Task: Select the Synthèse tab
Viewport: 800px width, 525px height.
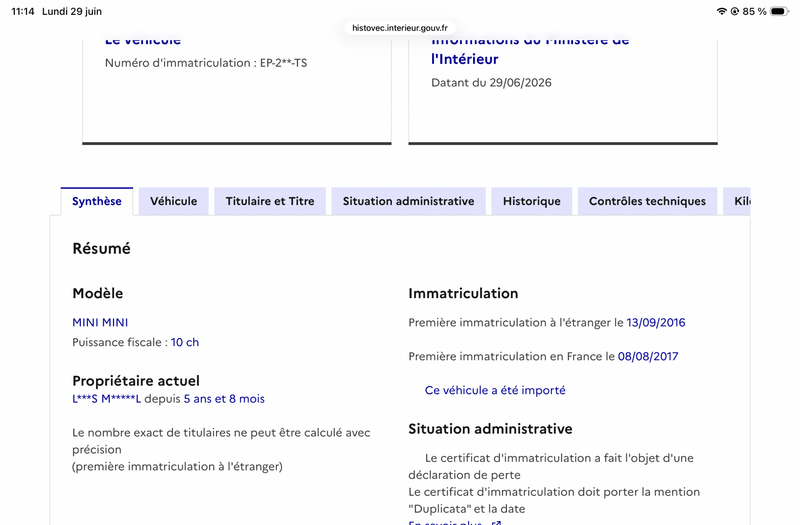Action: point(97,201)
